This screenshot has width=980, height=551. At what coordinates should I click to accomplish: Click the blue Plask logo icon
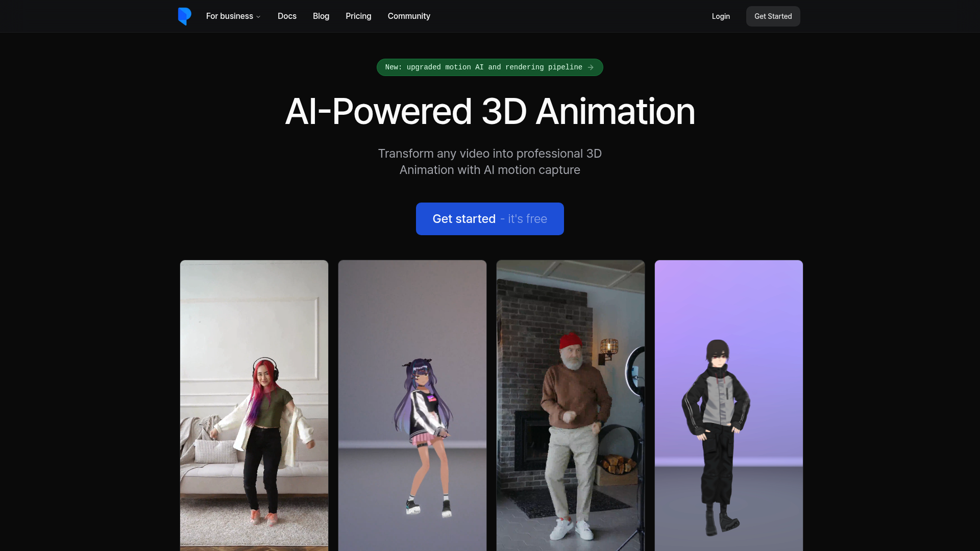click(x=185, y=16)
